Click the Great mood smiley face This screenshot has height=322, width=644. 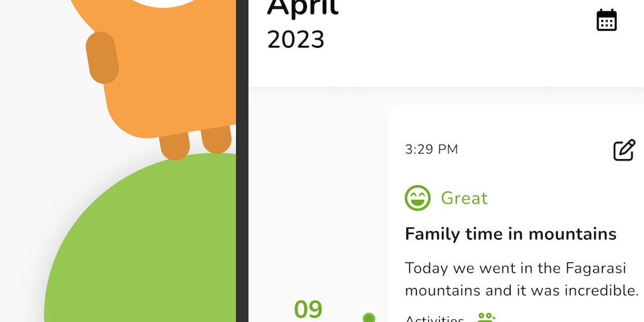pyautogui.click(x=418, y=198)
